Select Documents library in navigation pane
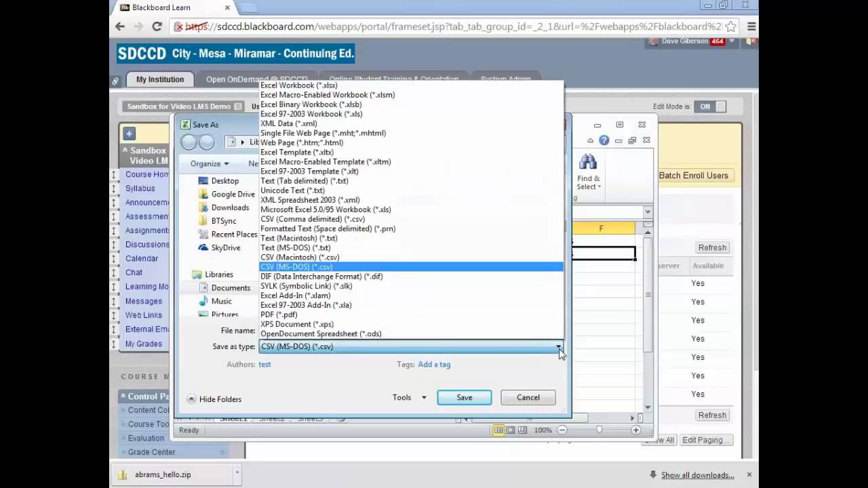This screenshot has width=868, height=488. (x=224, y=288)
